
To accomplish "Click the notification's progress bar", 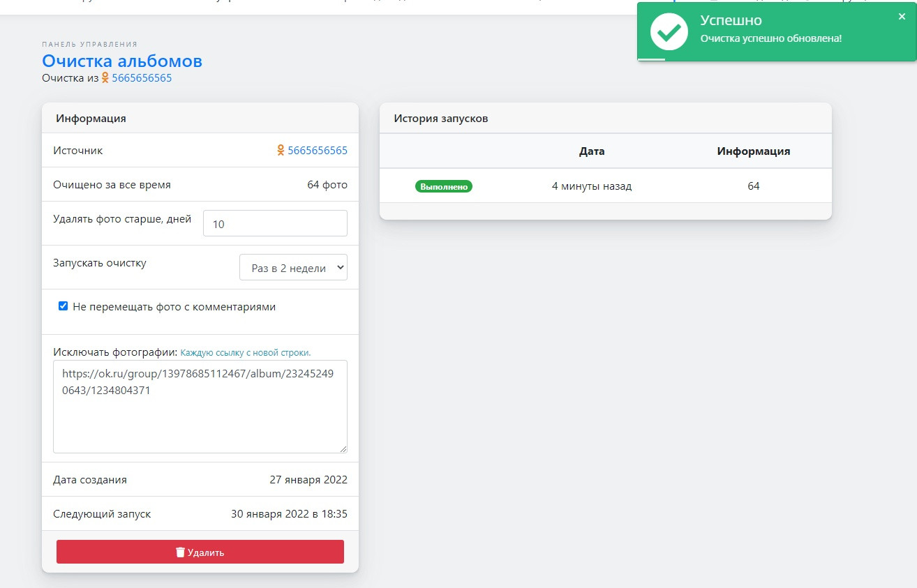I will point(651,59).
